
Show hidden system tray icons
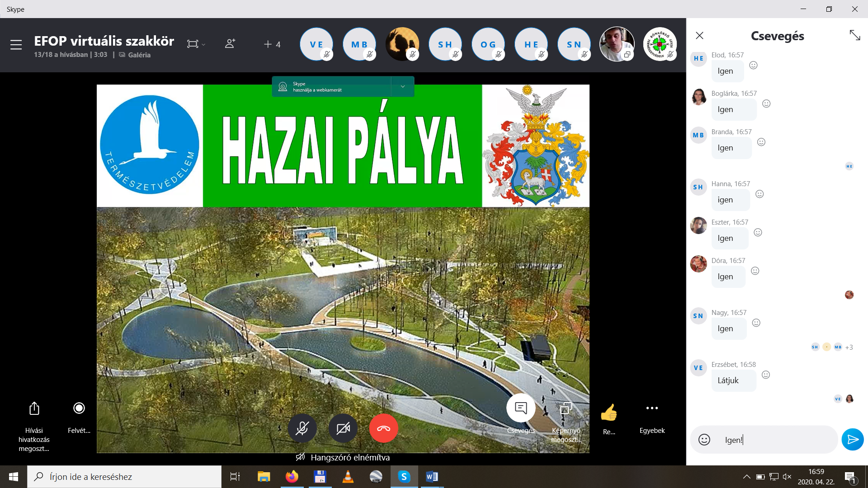coord(747,477)
